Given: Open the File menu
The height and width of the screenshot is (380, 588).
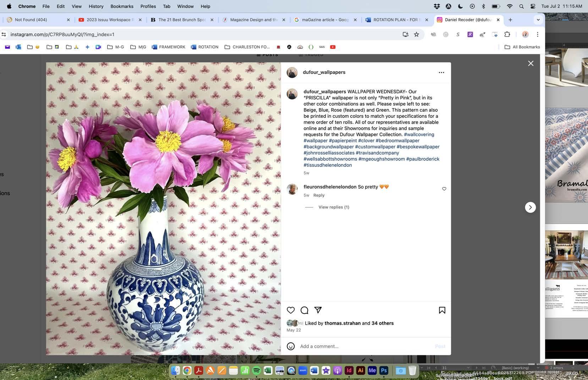Looking at the screenshot, I should (x=46, y=6).
